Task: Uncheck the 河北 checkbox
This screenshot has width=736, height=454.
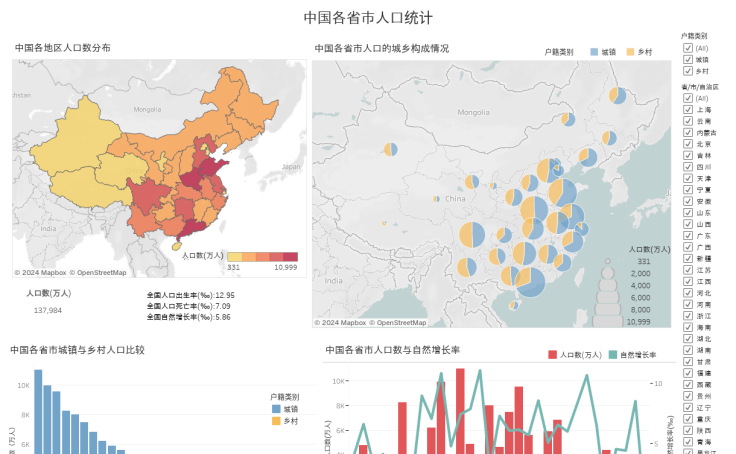Action: tap(688, 293)
